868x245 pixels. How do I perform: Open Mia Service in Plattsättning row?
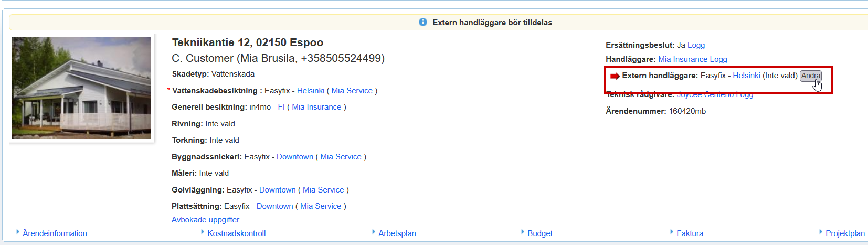pos(321,206)
